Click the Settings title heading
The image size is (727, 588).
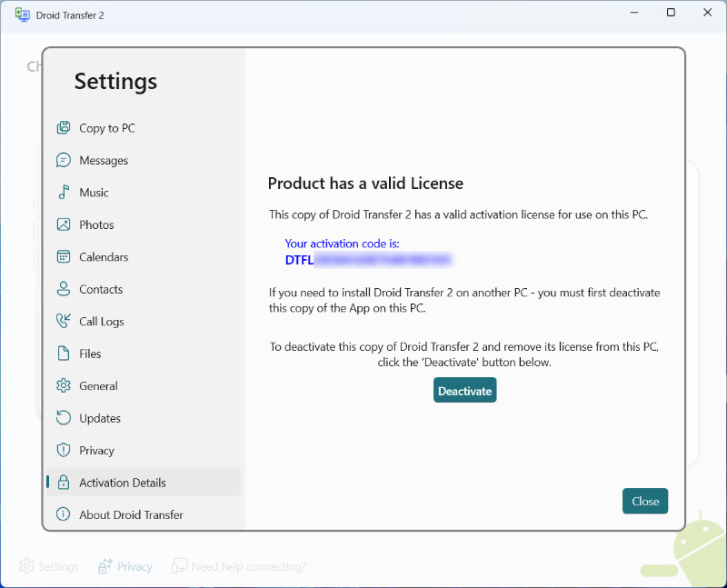115,81
